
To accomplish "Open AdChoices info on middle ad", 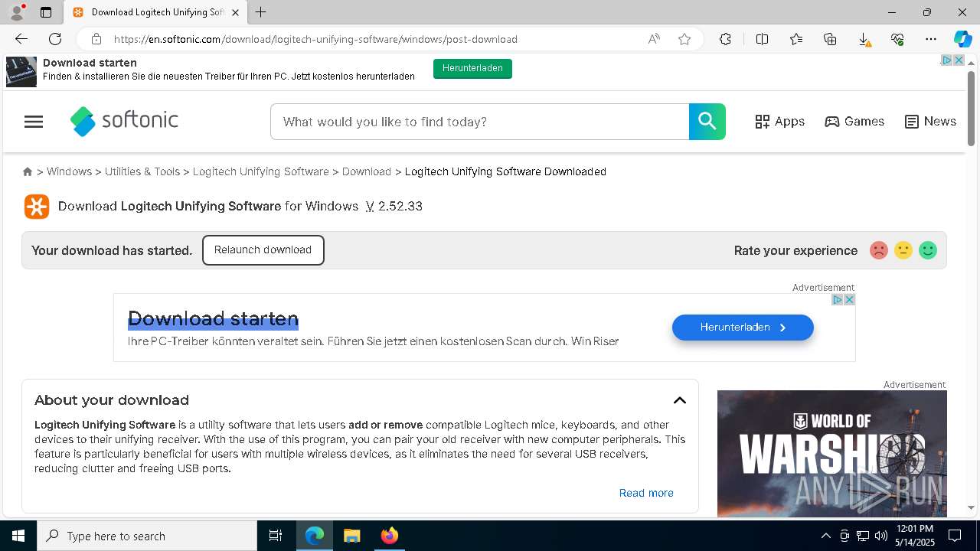I will point(838,299).
